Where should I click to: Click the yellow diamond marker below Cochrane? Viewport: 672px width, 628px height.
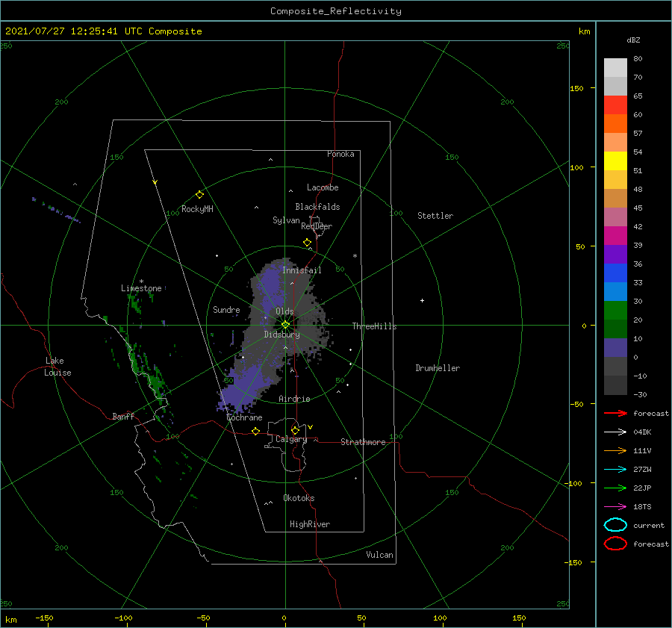tap(256, 431)
